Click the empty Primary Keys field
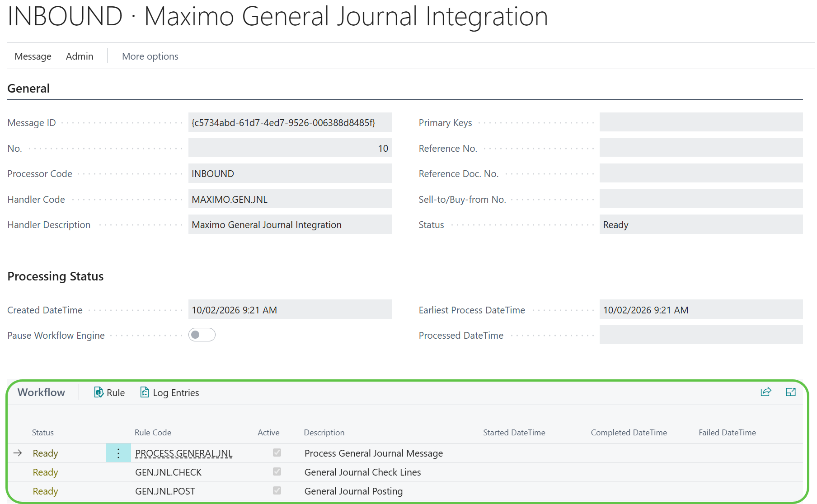 pos(701,122)
